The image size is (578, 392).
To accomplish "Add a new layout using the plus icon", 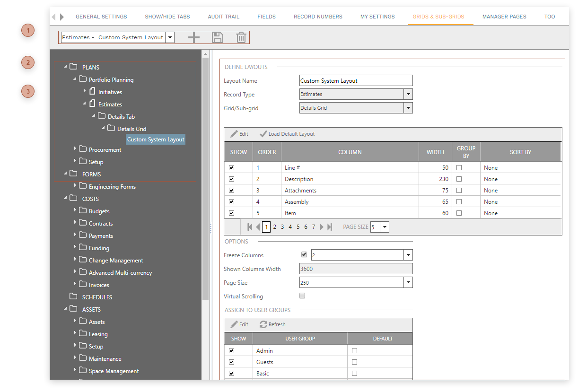I will coord(194,37).
